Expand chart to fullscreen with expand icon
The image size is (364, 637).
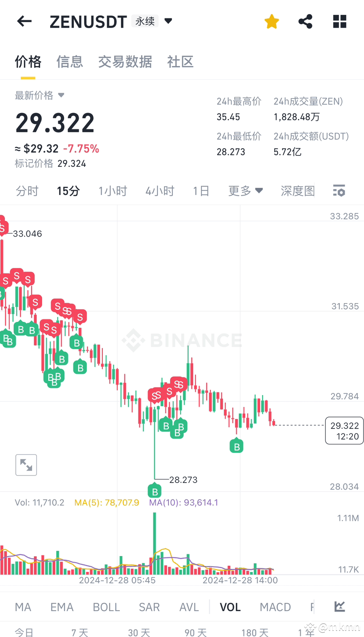coord(26,465)
